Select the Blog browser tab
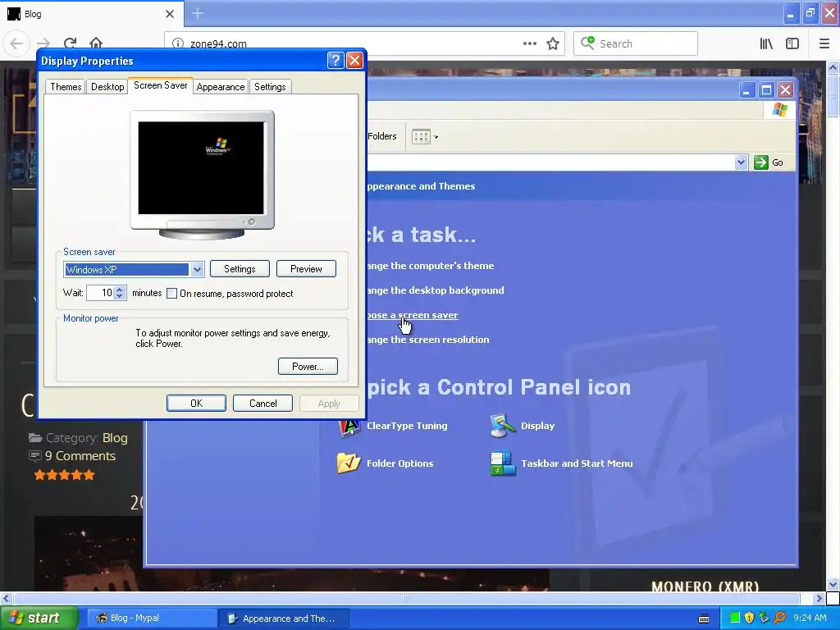This screenshot has width=840, height=630. coord(92,14)
